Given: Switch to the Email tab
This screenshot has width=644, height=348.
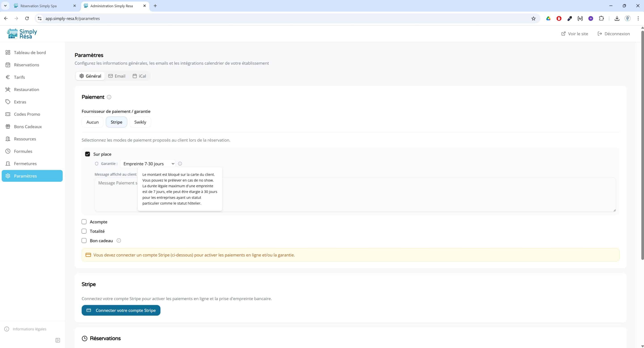Looking at the screenshot, I should click(117, 76).
